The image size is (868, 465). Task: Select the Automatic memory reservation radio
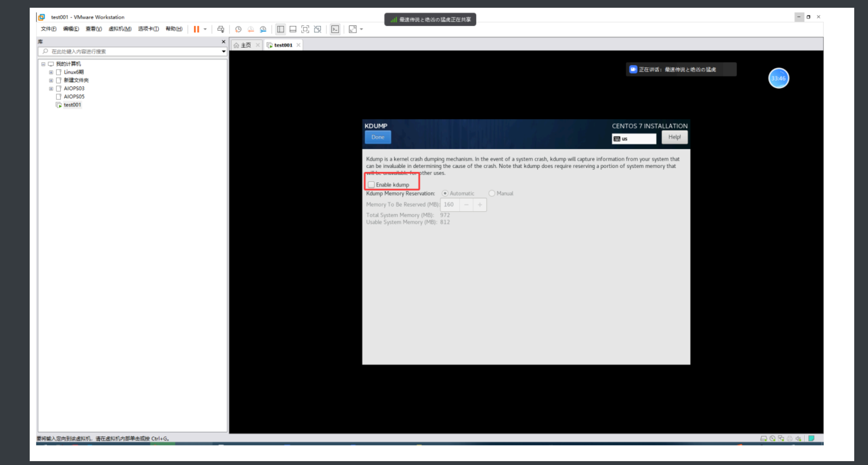coord(445,194)
